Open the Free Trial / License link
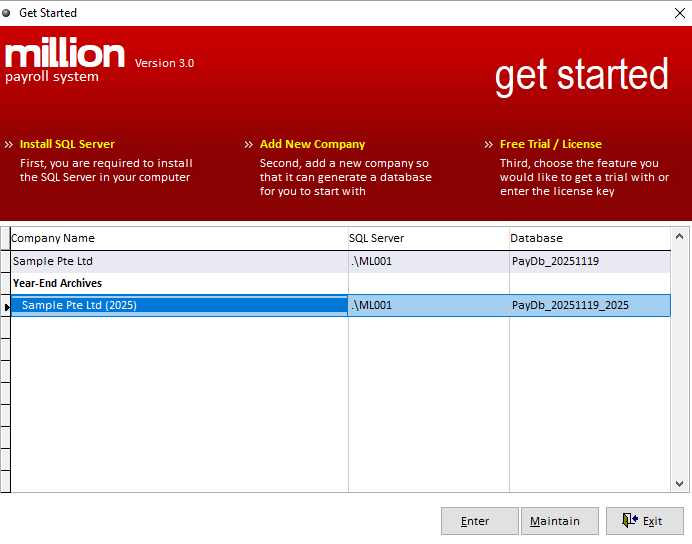The width and height of the screenshot is (692, 544). tap(551, 144)
